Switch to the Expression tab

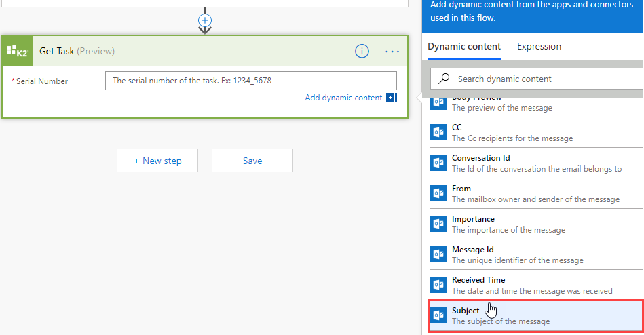[539, 47]
